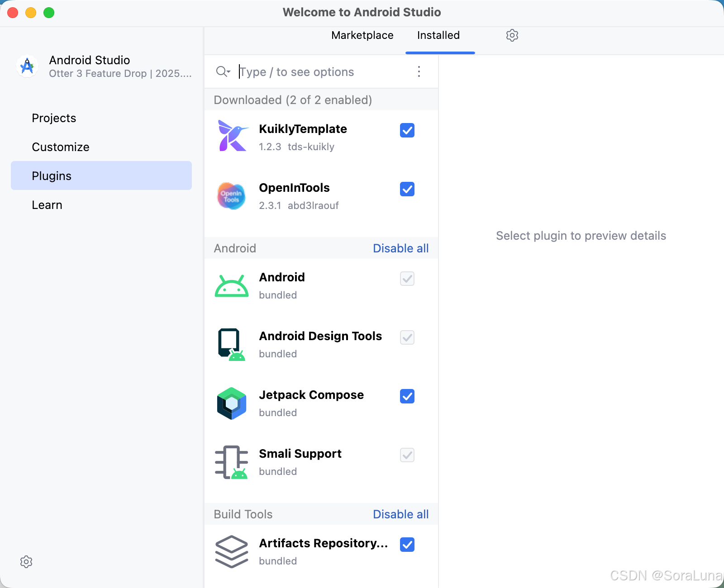
Task: Click the Otter 3 Feature Drop version text
Action: 120,74
